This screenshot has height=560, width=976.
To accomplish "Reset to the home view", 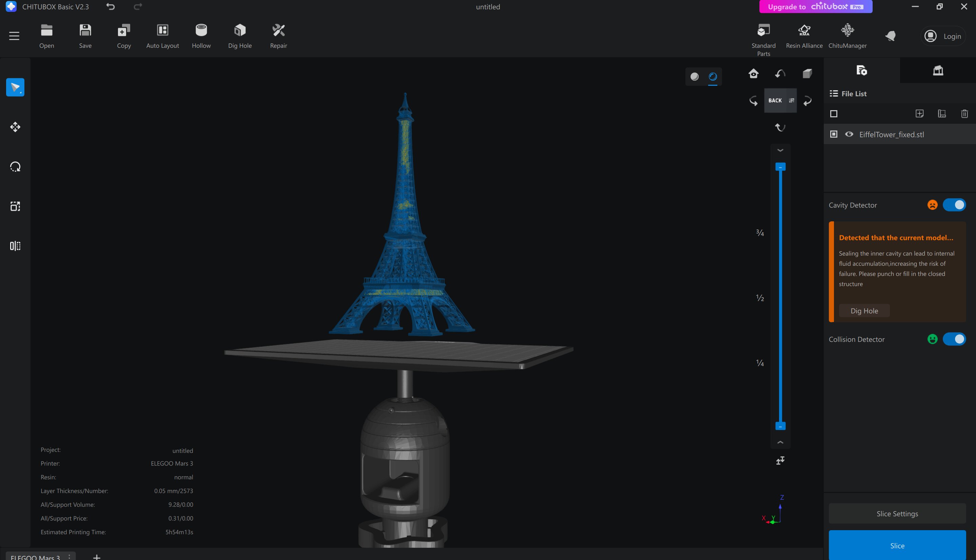I will pos(753,74).
